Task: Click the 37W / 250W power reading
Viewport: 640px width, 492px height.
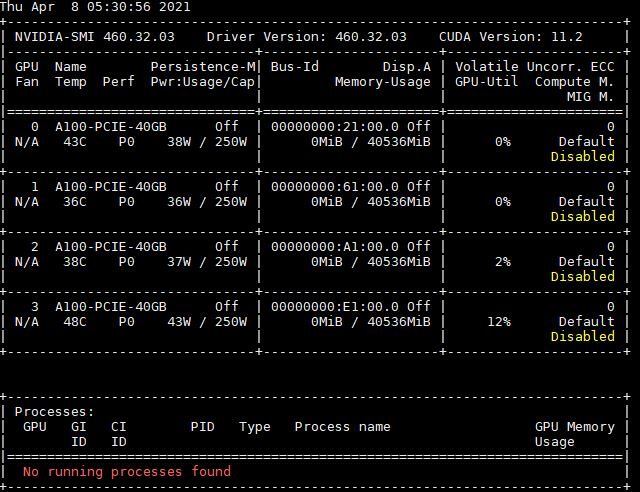Action: 207,262
